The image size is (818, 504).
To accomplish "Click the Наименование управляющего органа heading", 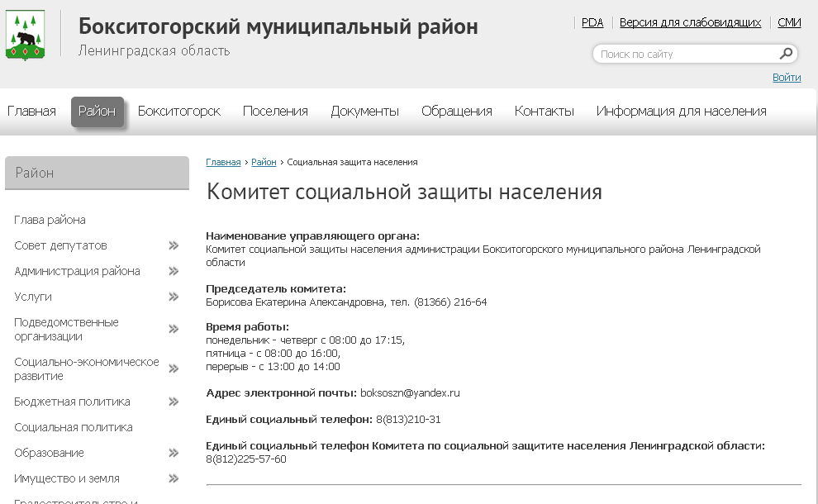I will coord(312,235).
